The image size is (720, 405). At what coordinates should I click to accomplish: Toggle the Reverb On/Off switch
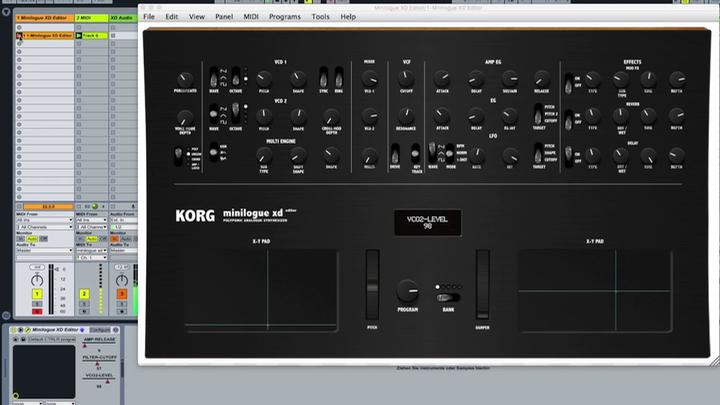(x=568, y=120)
